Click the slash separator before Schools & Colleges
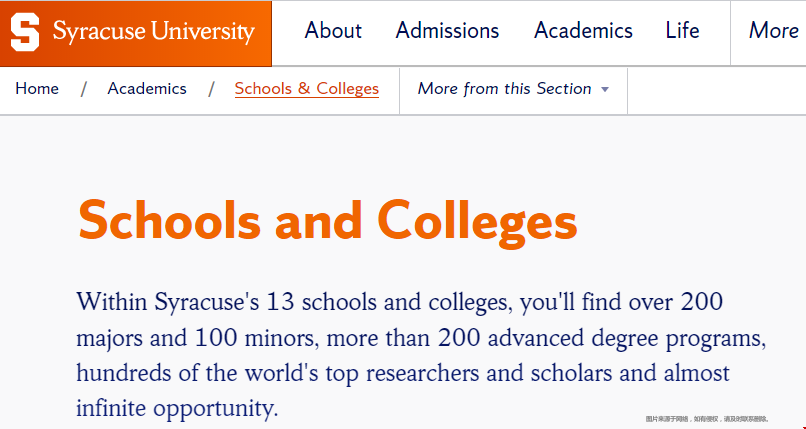806x429 pixels. 211,89
